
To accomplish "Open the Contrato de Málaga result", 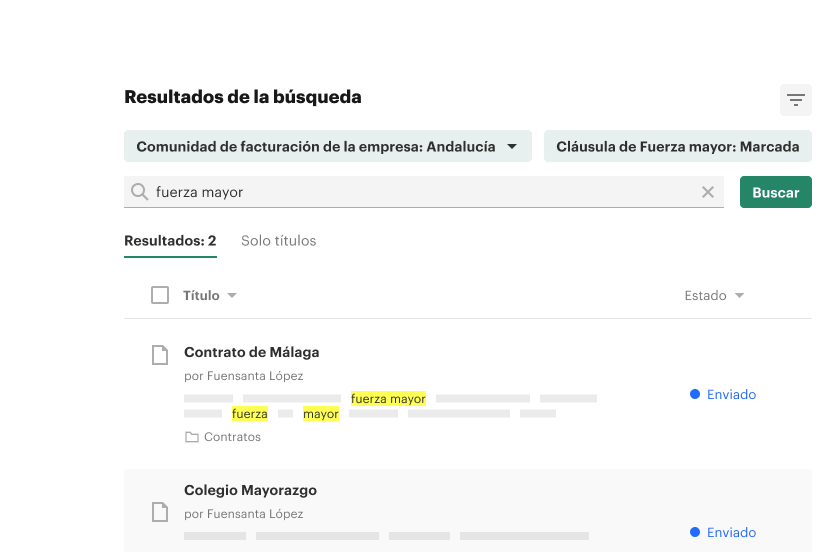I will pyautogui.click(x=252, y=352).
